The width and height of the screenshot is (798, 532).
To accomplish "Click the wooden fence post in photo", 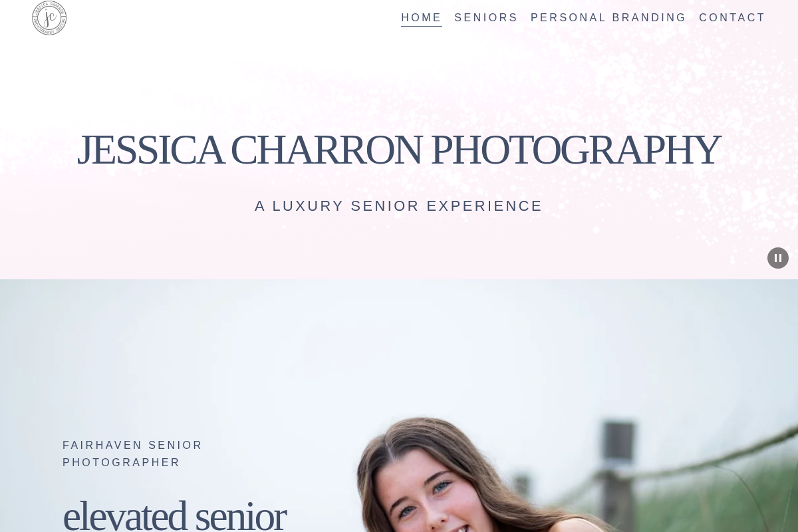I will (x=618, y=465).
